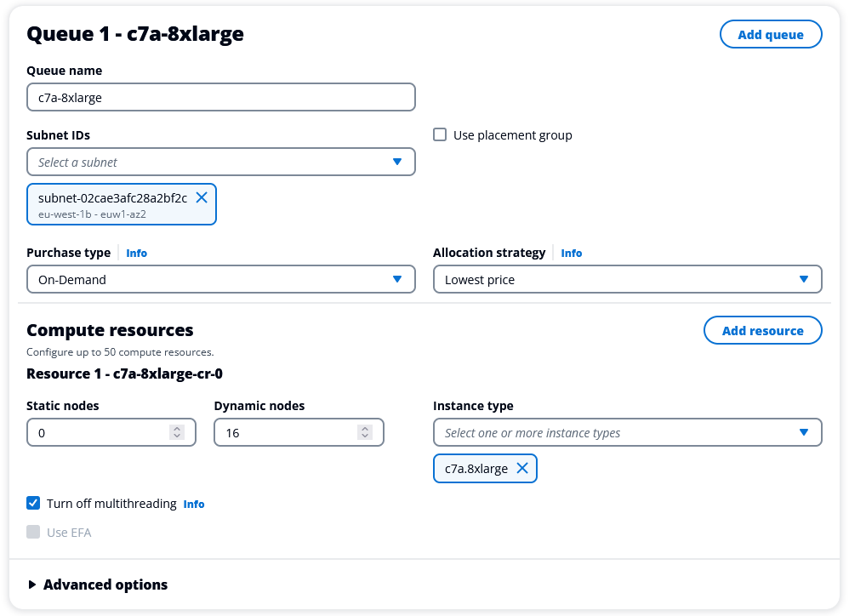Open Info for Turn off multithreading
The height and width of the screenshot is (616, 849).
click(194, 504)
